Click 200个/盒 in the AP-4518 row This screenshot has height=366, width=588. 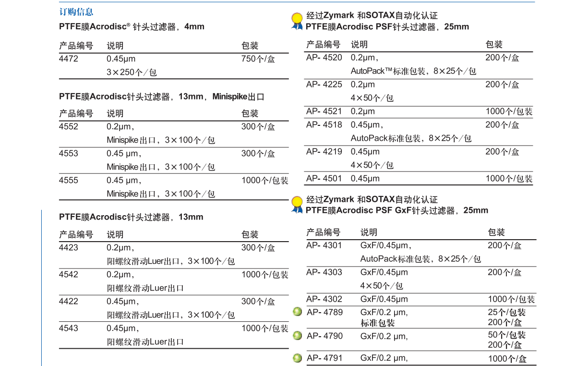coord(503,125)
